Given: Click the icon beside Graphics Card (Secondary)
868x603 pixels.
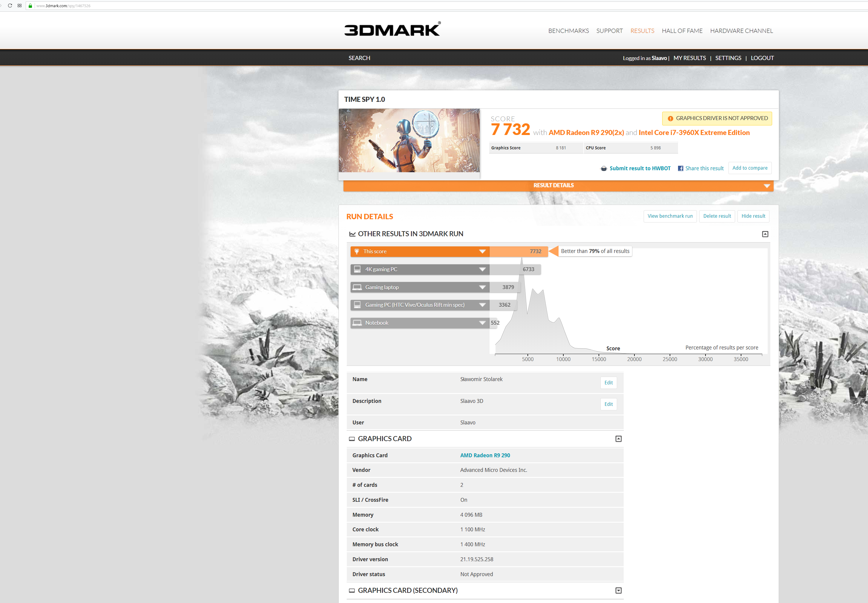Looking at the screenshot, I should pyautogui.click(x=352, y=590).
